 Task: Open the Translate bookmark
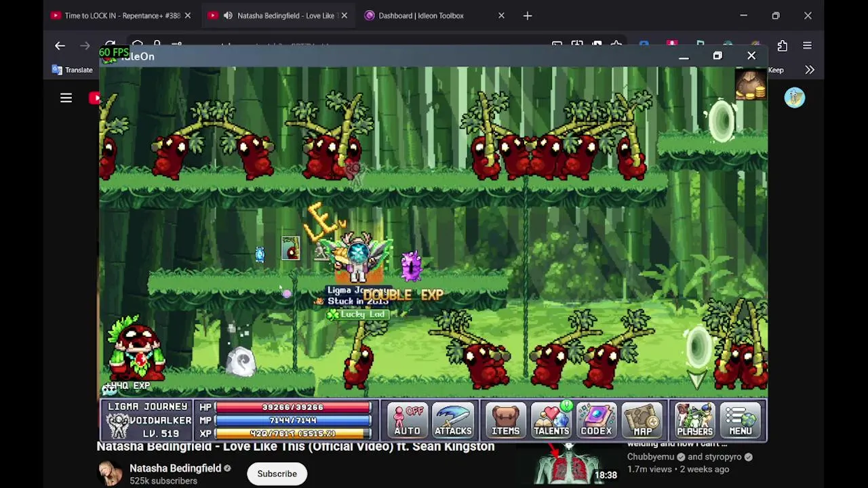coord(73,70)
